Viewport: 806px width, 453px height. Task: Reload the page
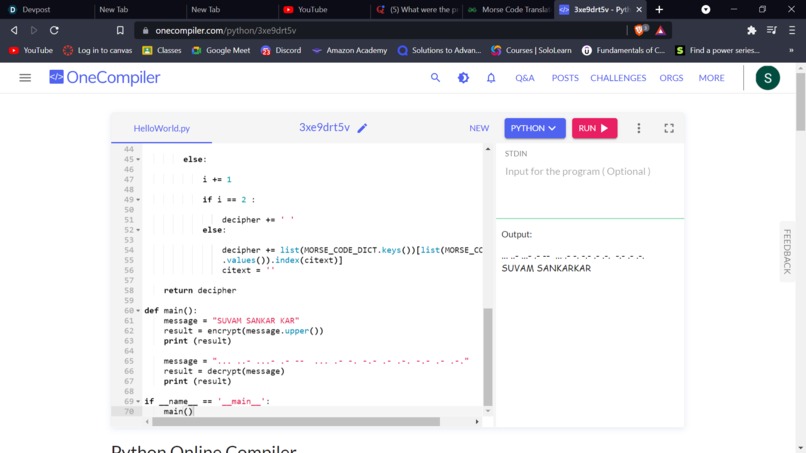pyautogui.click(x=54, y=30)
